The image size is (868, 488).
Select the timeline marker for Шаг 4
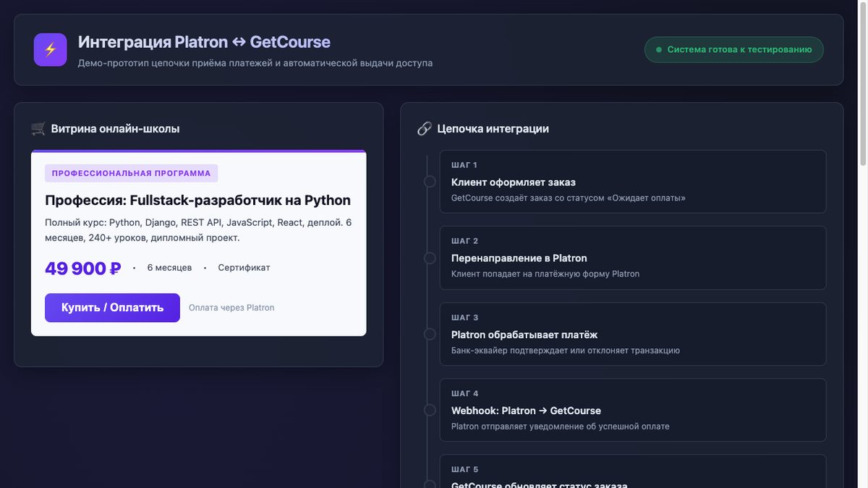430,411
